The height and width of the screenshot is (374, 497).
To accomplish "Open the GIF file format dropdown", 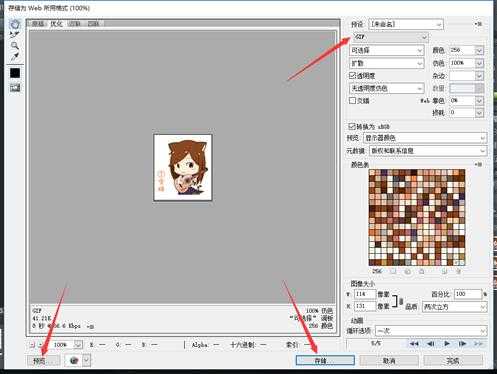I will click(389, 37).
